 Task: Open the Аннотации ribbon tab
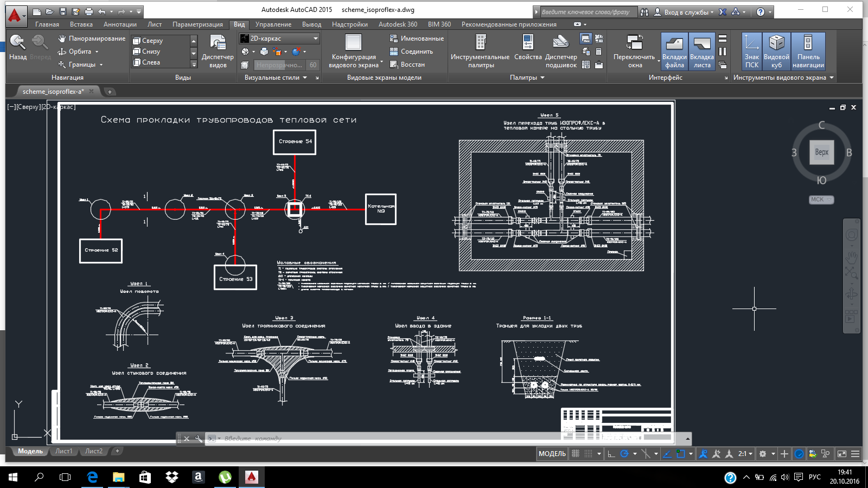pyautogui.click(x=120, y=24)
